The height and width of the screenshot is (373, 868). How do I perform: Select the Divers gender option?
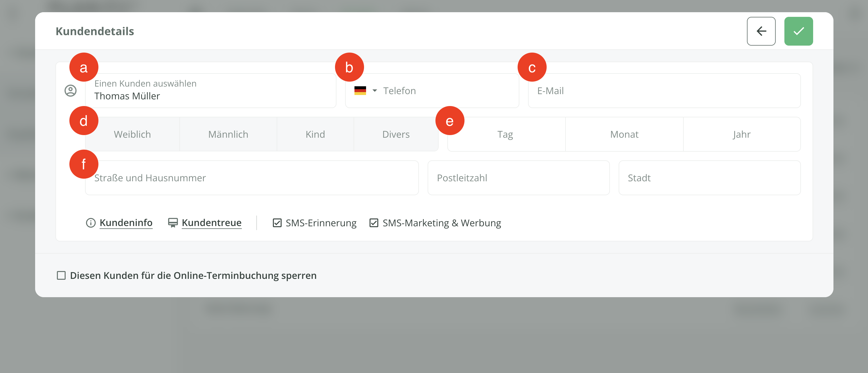pos(396,135)
